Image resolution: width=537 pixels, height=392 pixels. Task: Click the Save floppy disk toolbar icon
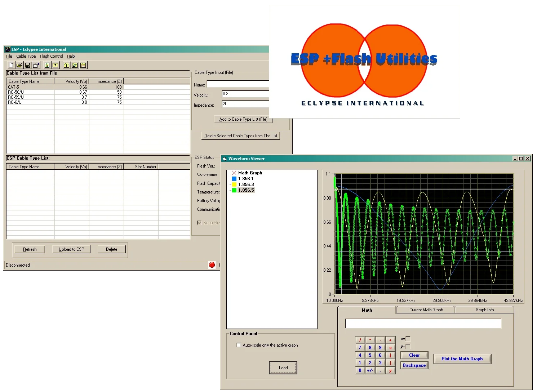[28, 65]
